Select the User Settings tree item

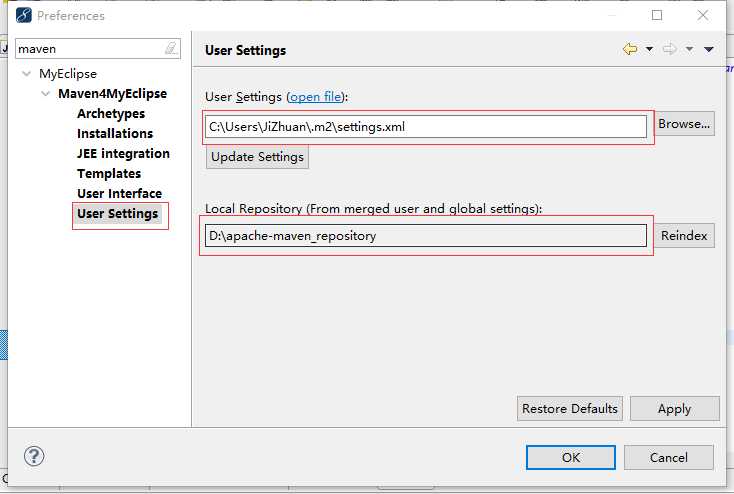click(117, 214)
